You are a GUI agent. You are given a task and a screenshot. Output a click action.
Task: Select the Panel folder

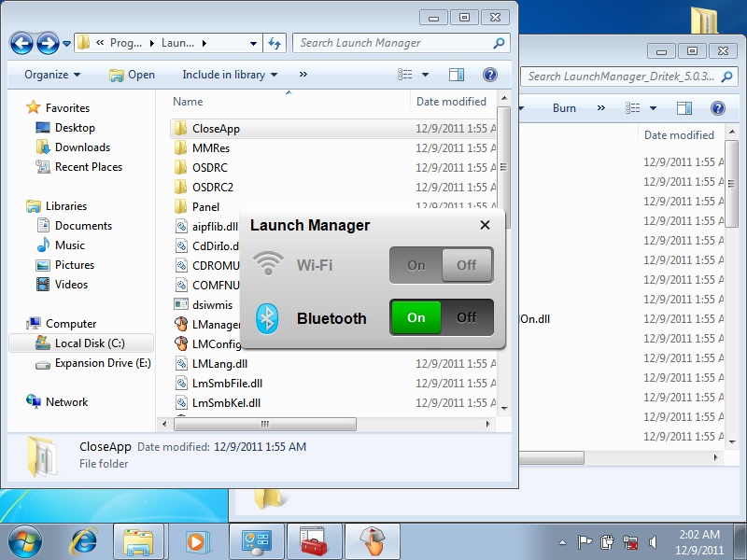tap(205, 207)
